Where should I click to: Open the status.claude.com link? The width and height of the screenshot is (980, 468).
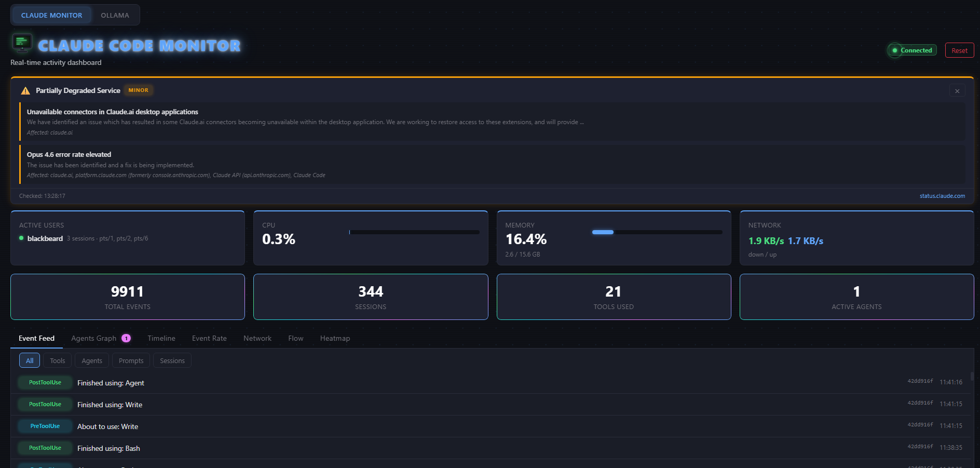click(x=942, y=196)
